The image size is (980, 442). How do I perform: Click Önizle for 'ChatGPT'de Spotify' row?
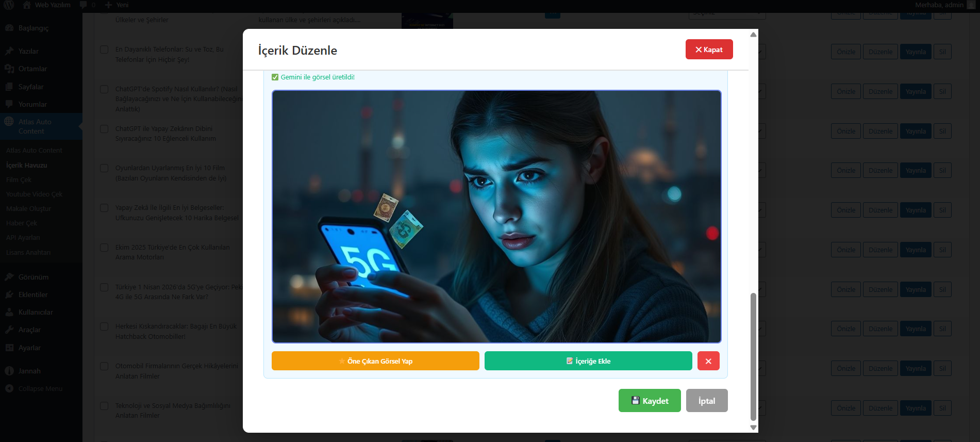point(846,91)
